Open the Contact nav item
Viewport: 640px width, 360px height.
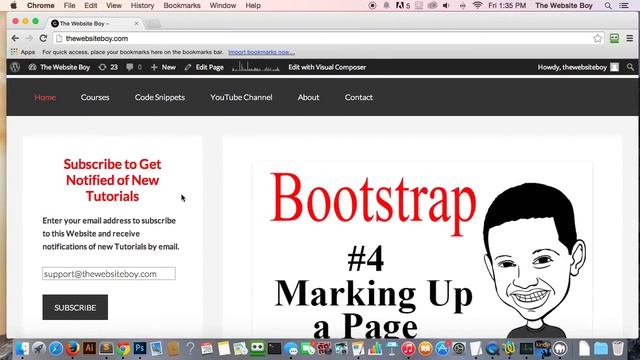[358, 97]
